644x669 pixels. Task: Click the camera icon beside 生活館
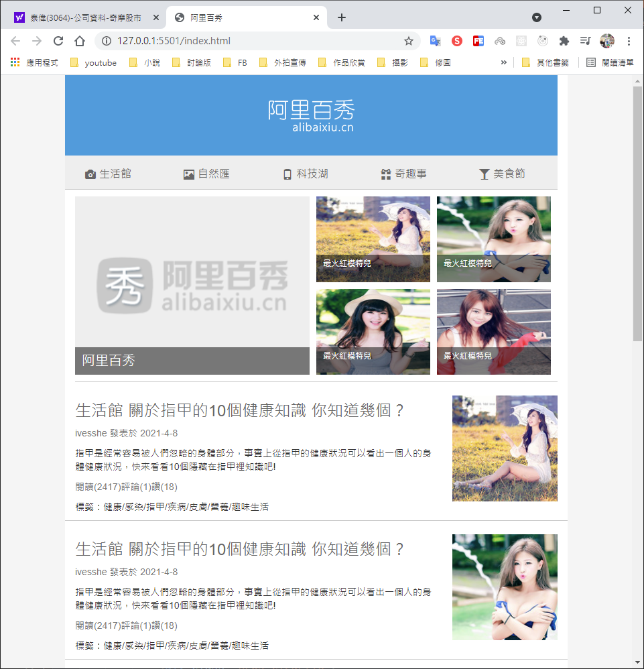pyautogui.click(x=90, y=174)
